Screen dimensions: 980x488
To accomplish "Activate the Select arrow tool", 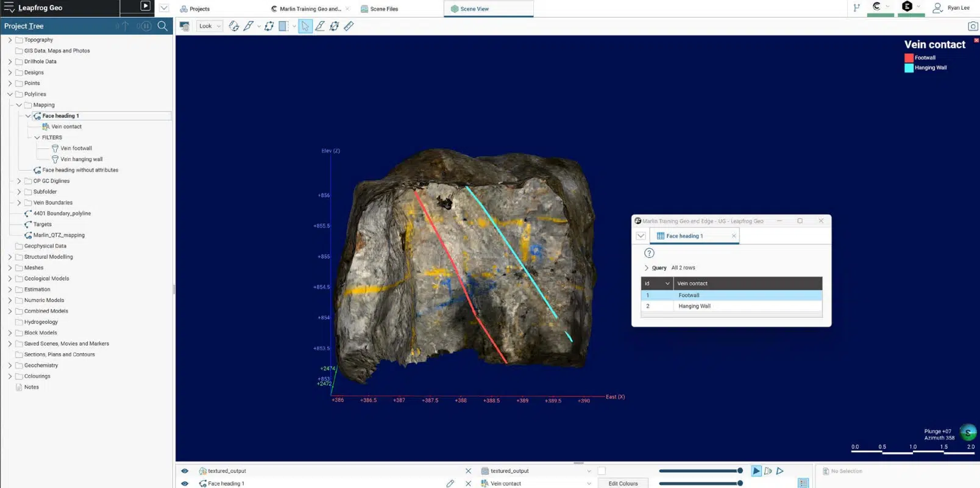I will (x=305, y=26).
